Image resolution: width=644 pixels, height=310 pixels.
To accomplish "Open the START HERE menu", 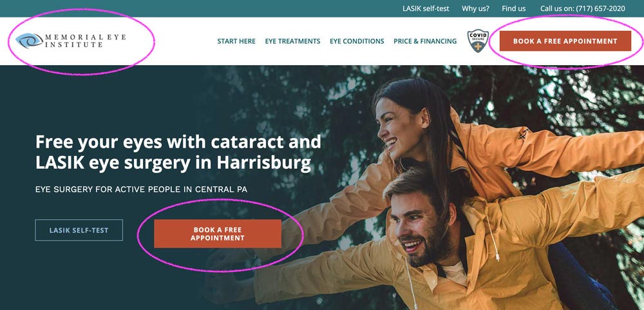I will click(236, 41).
